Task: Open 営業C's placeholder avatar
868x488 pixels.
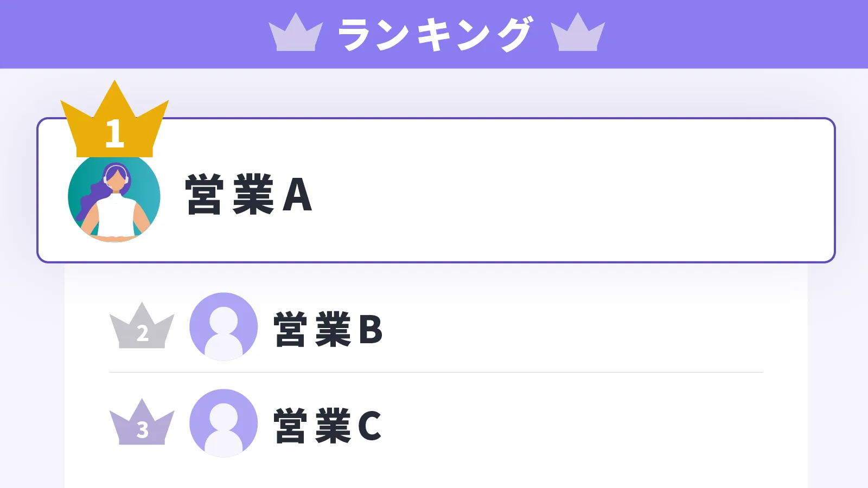Action: tap(224, 423)
